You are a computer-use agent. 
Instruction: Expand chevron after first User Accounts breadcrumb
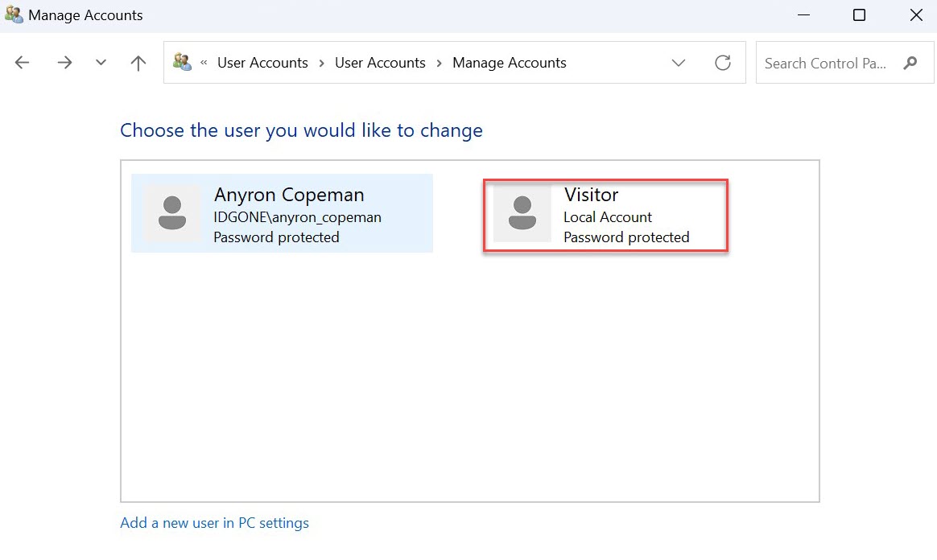point(321,64)
